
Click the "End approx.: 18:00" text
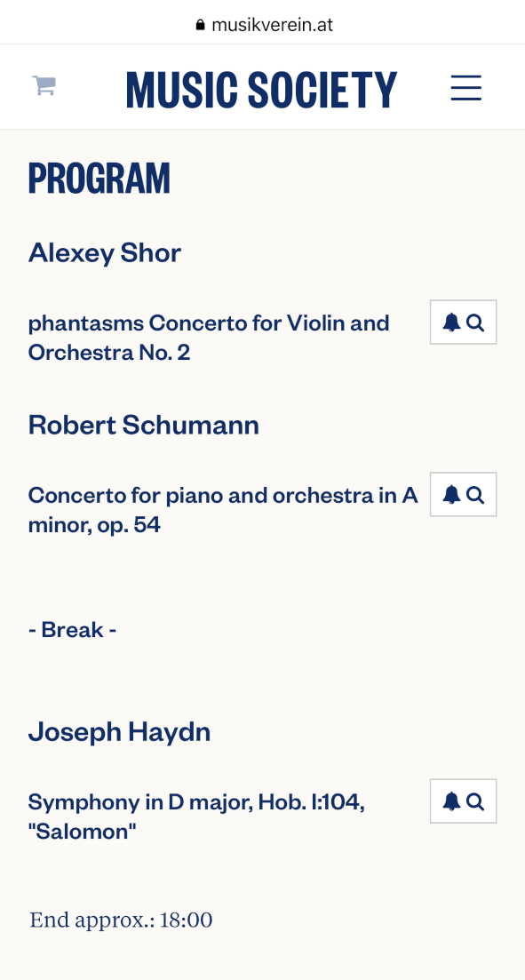[x=121, y=920]
